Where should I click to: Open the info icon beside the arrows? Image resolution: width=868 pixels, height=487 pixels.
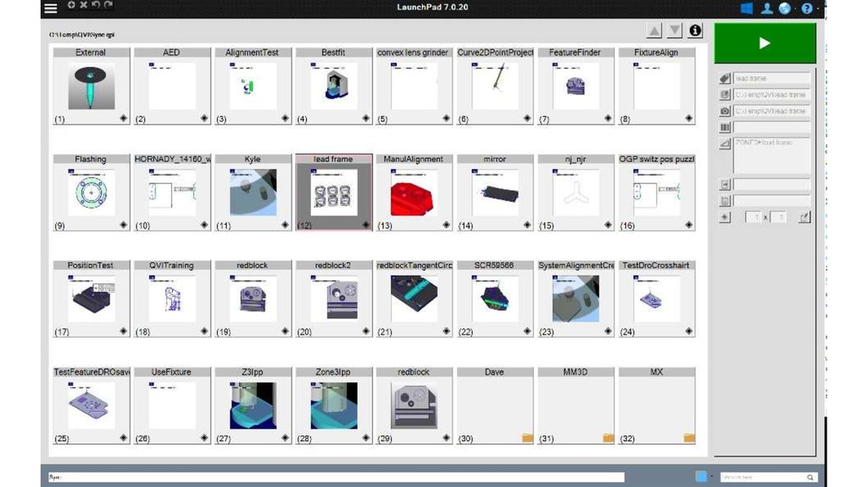[695, 31]
